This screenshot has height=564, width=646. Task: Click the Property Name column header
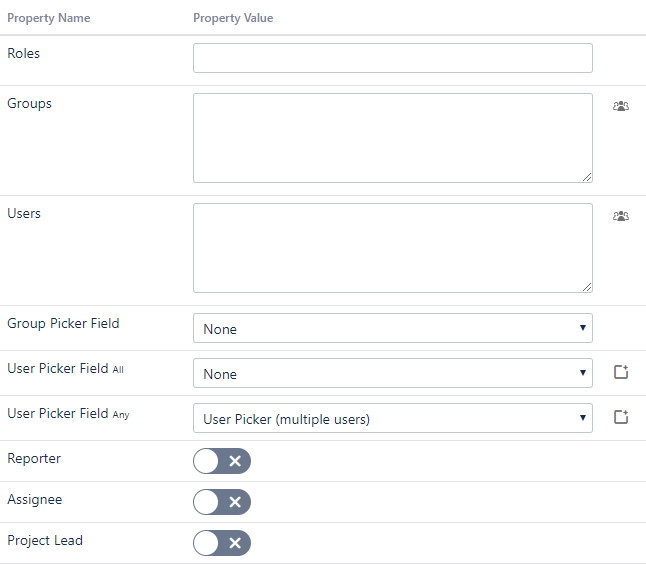(x=48, y=18)
